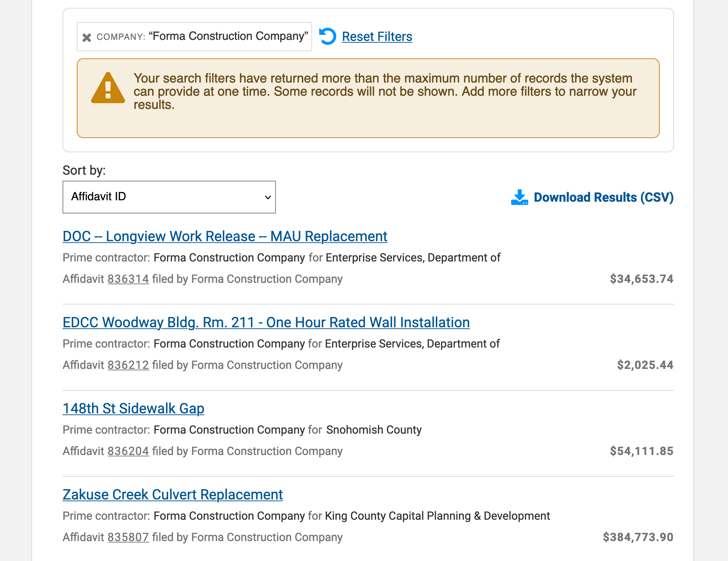Click the $34,653.74 amount
The height and width of the screenshot is (561, 728).
[642, 279]
